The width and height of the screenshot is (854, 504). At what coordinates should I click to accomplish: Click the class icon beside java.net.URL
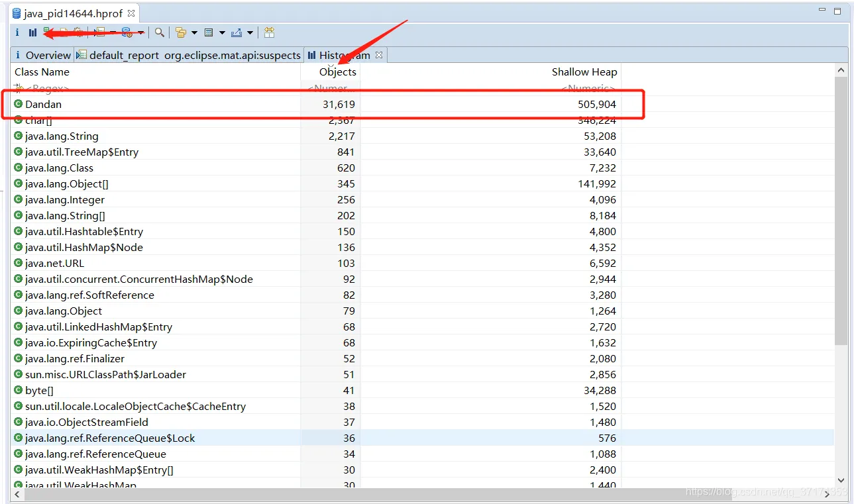click(19, 263)
